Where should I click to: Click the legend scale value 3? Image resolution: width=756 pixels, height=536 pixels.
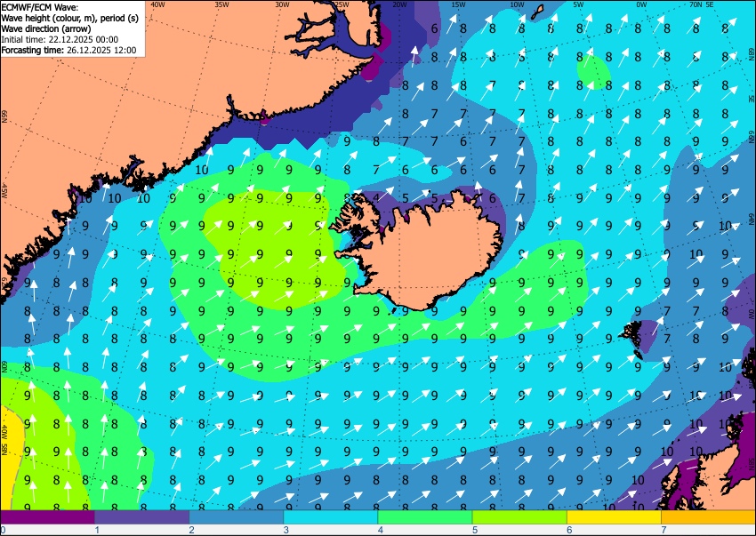click(x=286, y=530)
